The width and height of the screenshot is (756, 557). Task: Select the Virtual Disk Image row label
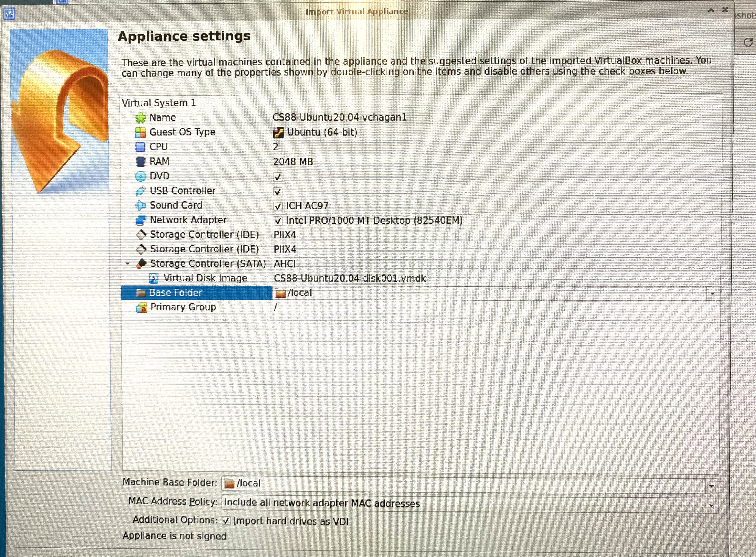click(x=205, y=278)
